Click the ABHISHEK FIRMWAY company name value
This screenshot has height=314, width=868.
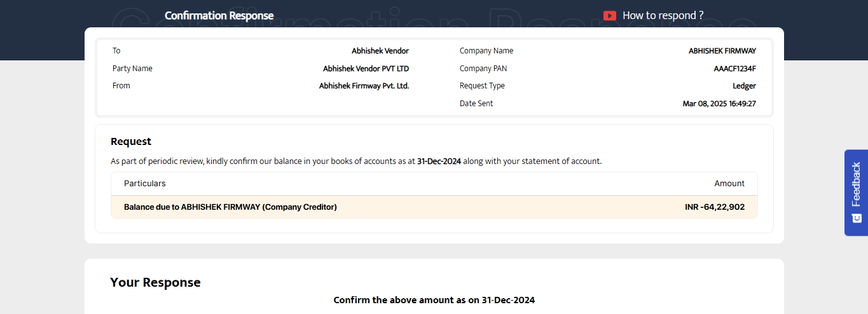(x=722, y=51)
